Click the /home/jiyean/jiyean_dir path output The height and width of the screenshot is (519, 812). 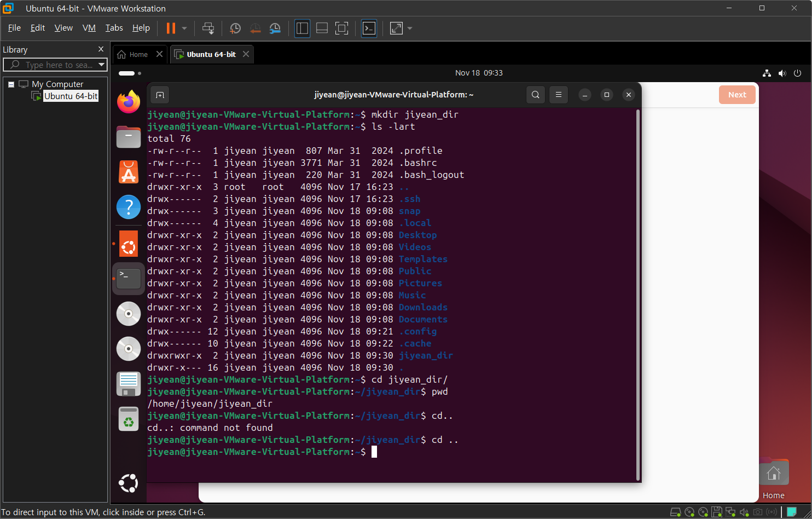(x=210, y=404)
